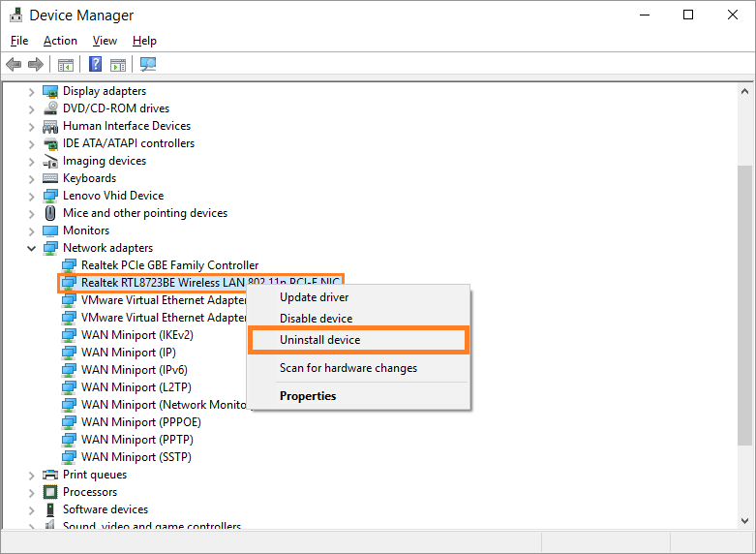The image size is (756, 554).
Task: Expand the Imaging devices node
Action: click(x=31, y=161)
